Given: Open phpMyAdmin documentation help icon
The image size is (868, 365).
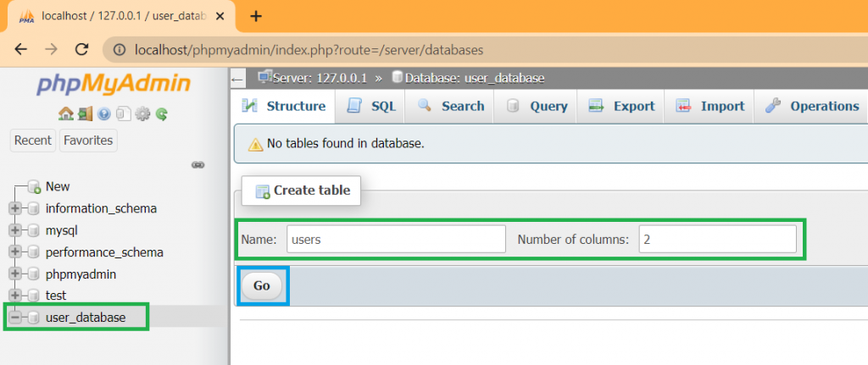Looking at the screenshot, I should pyautogui.click(x=103, y=114).
